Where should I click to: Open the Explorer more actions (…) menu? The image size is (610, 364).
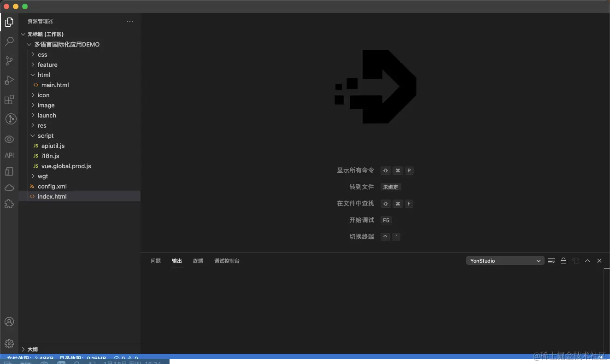[130, 21]
